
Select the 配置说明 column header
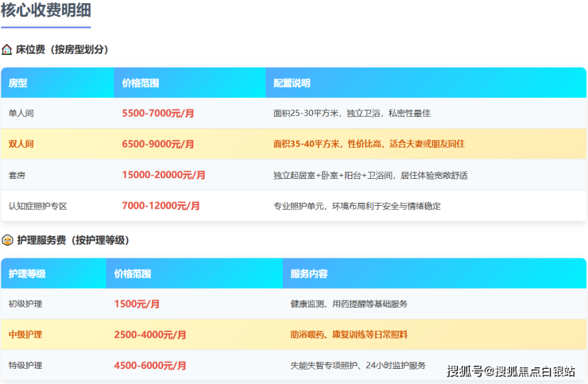(292, 83)
